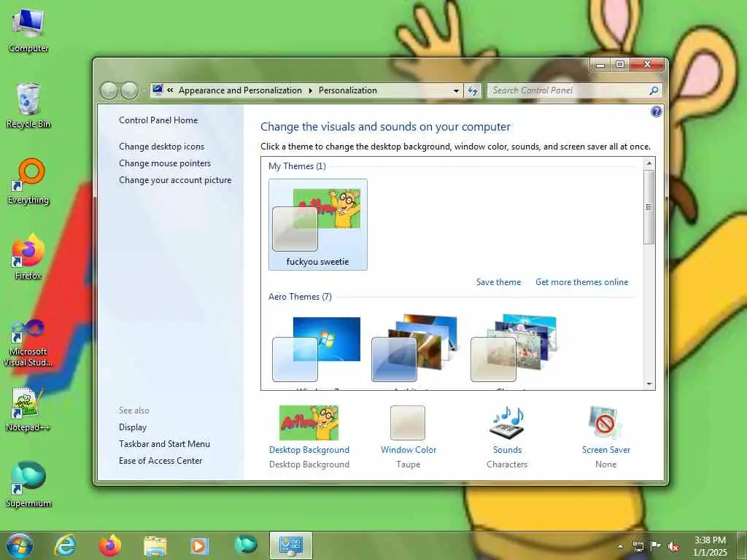Click the Personalization breadcrumb

coord(348,90)
